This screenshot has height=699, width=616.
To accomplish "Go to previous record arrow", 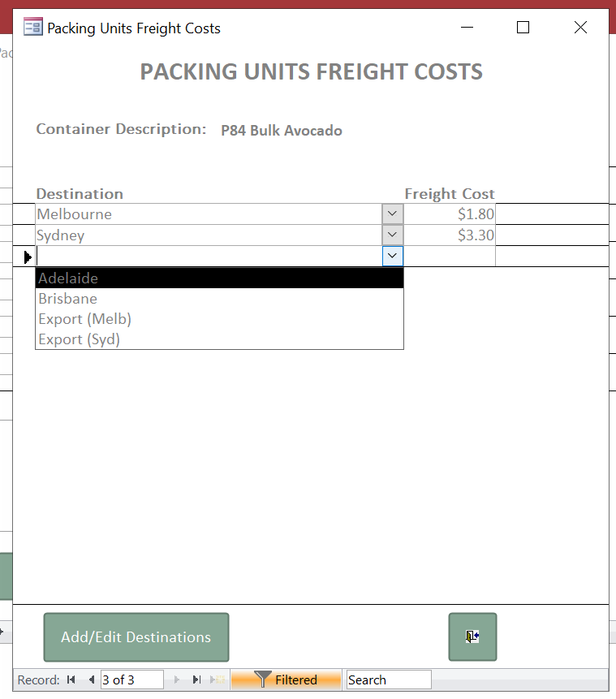I will [x=92, y=680].
